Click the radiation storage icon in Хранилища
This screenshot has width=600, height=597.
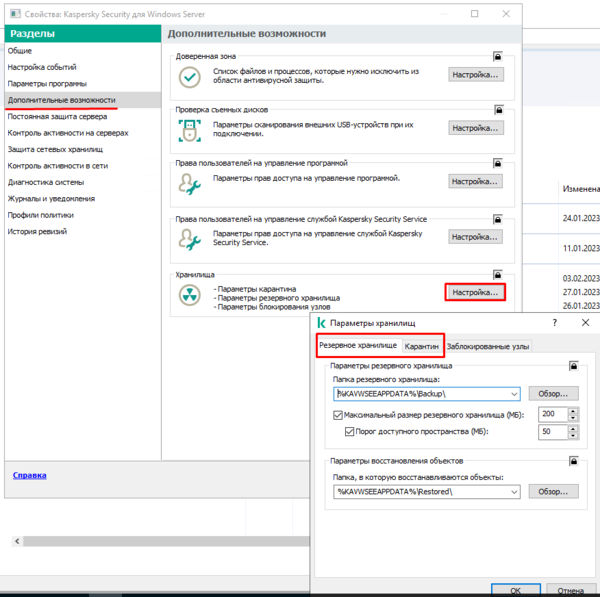pyautogui.click(x=189, y=295)
